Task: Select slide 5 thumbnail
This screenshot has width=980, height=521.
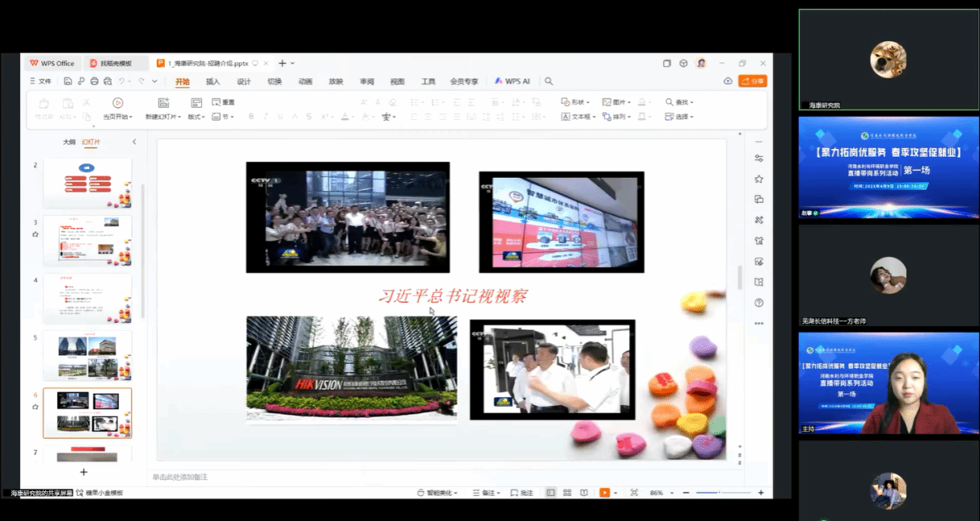Action: pyautogui.click(x=87, y=356)
